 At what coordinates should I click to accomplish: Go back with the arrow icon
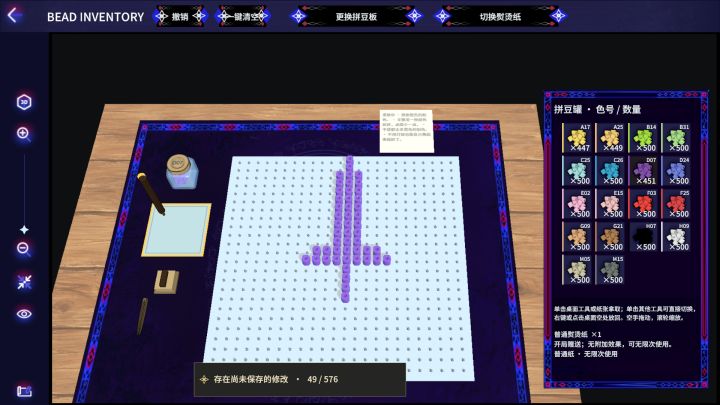[13, 16]
